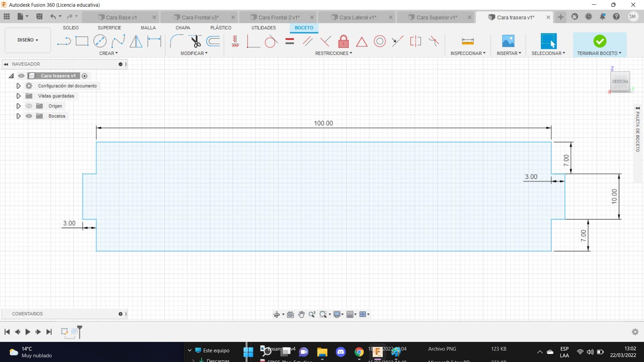
Task: Click TERMINAR BOCETO green checkmark
Action: tap(599, 41)
